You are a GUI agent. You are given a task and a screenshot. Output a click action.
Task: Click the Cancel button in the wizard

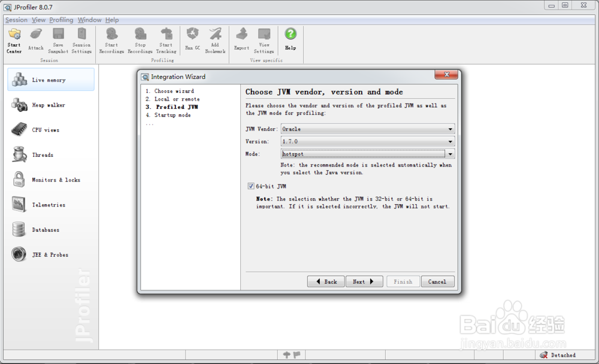[x=437, y=281]
